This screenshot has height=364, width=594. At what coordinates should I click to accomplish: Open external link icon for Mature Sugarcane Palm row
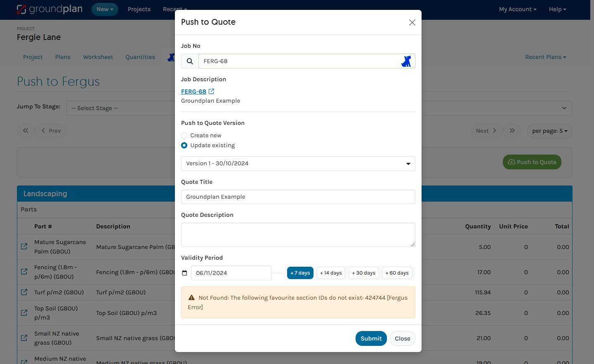24,247
